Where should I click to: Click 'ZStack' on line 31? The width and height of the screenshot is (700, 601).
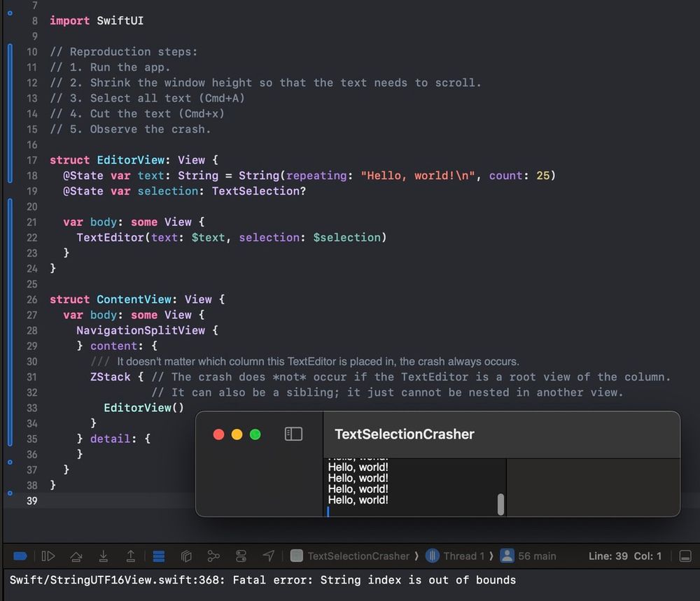111,376
